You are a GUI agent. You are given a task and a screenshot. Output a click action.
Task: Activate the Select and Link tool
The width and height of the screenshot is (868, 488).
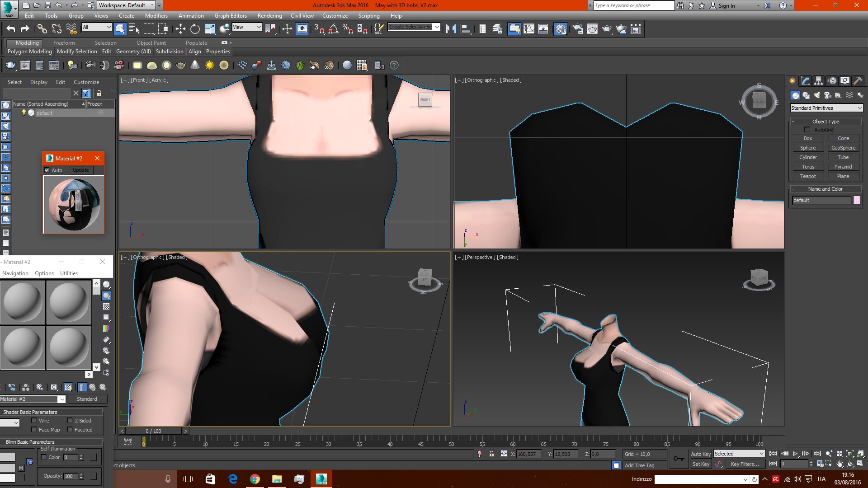42,29
